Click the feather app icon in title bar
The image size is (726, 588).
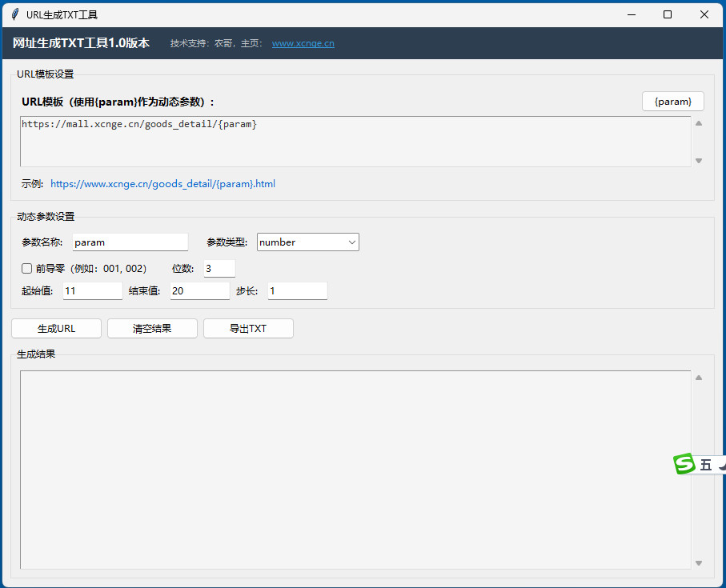pyautogui.click(x=14, y=14)
